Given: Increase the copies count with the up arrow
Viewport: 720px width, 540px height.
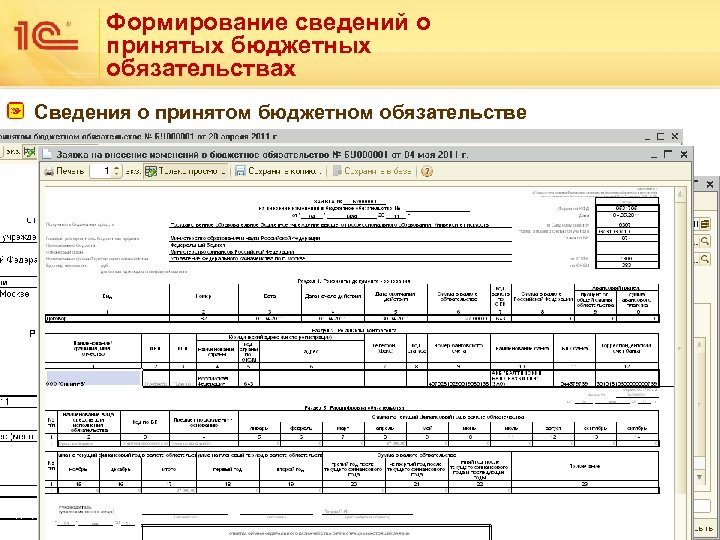Looking at the screenshot, I should click(x=117, y=168).
